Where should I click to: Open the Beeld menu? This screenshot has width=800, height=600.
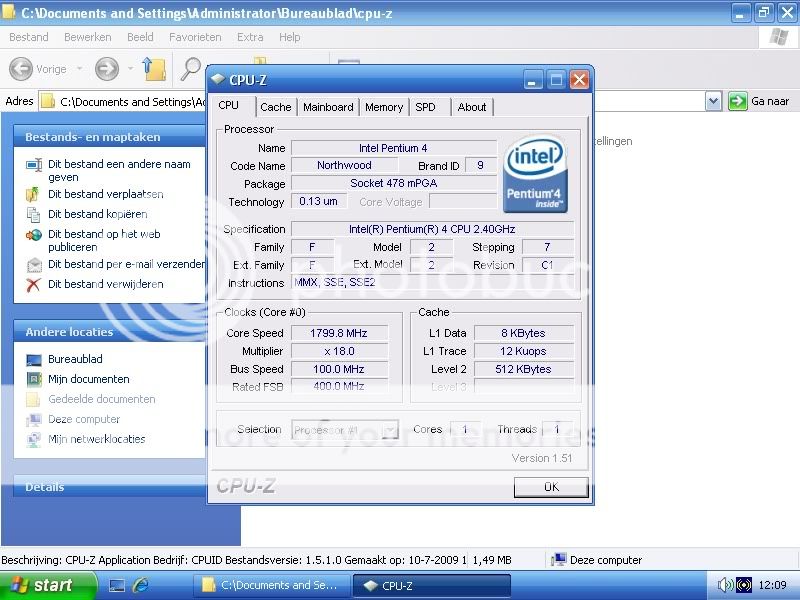pyautogui.click(x=140, y=37)
